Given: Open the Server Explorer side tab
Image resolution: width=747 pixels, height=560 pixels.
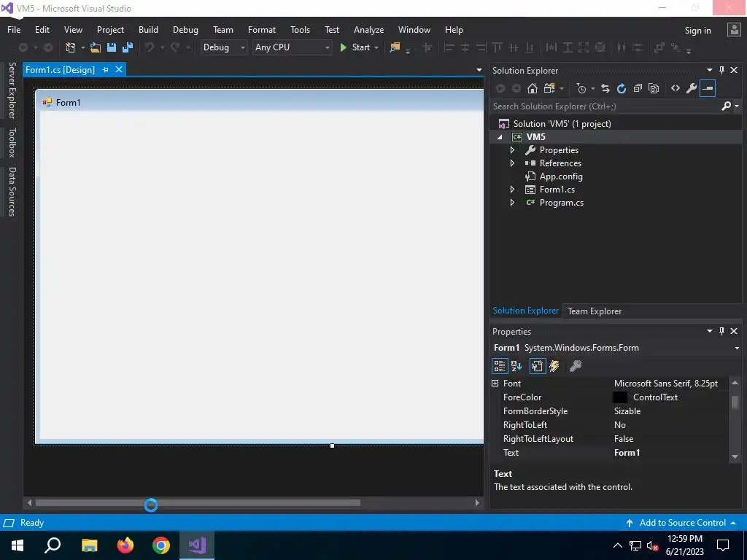Looking at the screenshot, I should click(x=12, y=90).
